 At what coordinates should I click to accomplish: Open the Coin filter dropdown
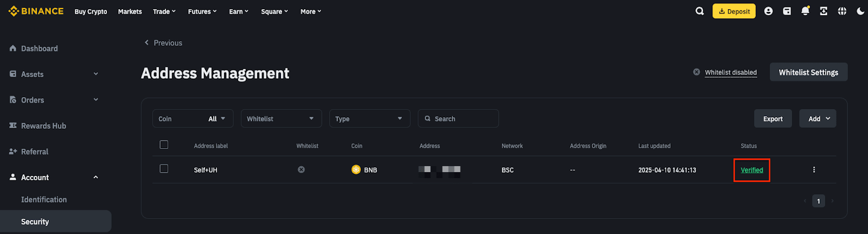point(193,118)
